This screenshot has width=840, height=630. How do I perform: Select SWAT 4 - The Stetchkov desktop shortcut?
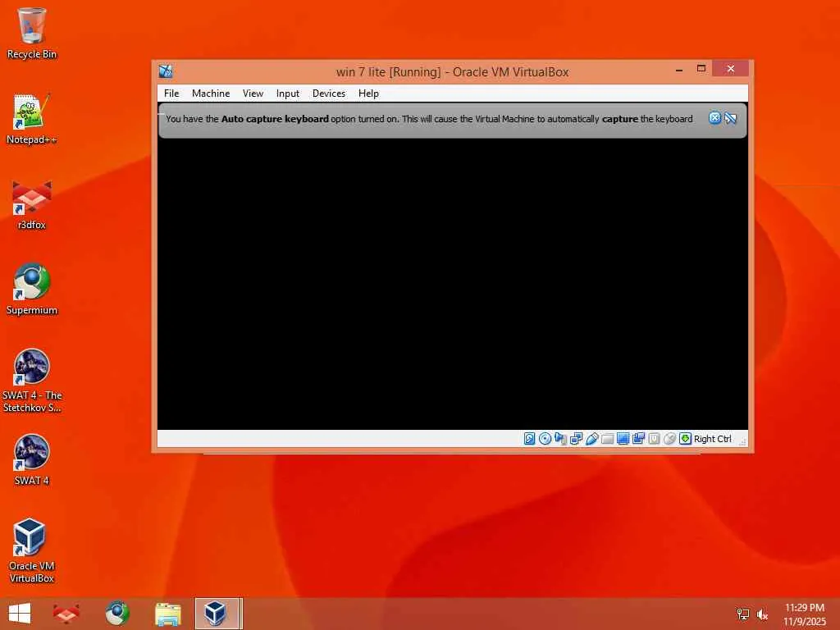(32, 381)
